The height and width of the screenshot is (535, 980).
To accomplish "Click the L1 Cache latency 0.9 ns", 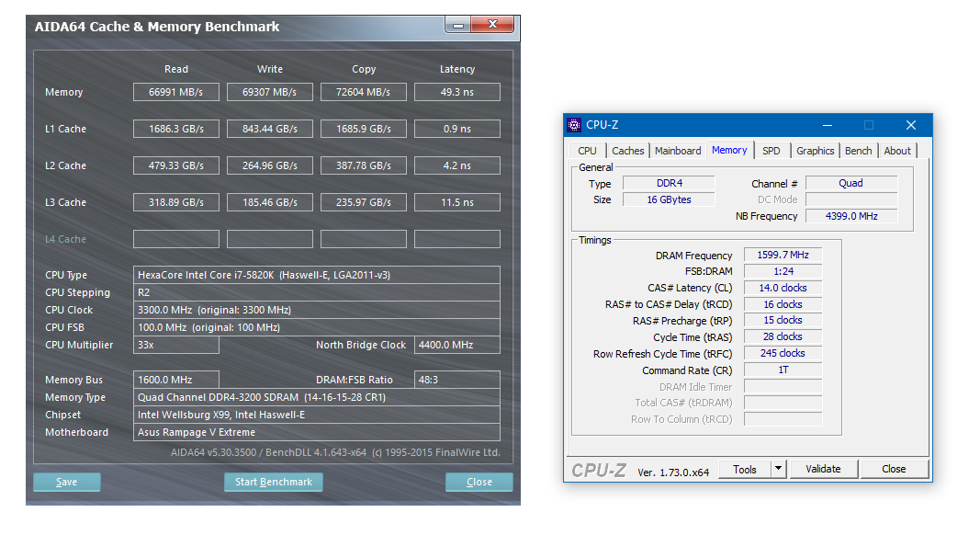I will [457, 129].
